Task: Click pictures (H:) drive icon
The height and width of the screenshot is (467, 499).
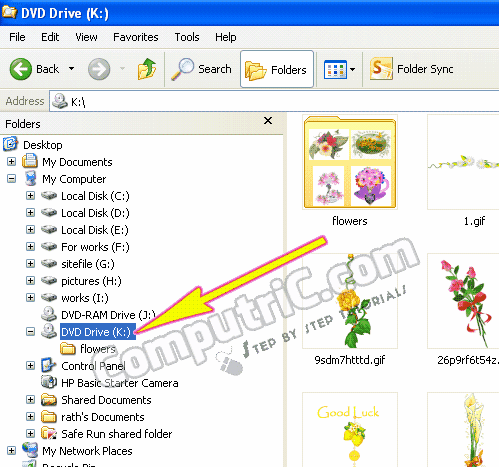Action: click(49, 281)
